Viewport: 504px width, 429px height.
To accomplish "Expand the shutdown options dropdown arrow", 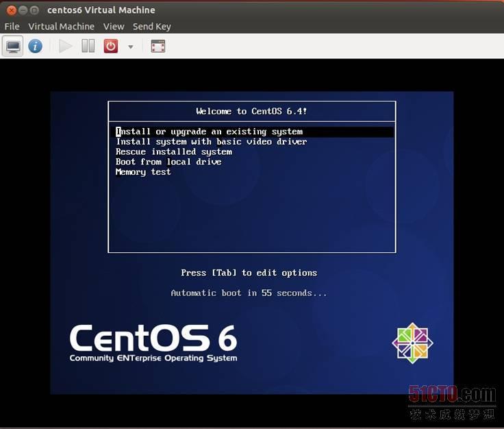I will coord(131,47).
